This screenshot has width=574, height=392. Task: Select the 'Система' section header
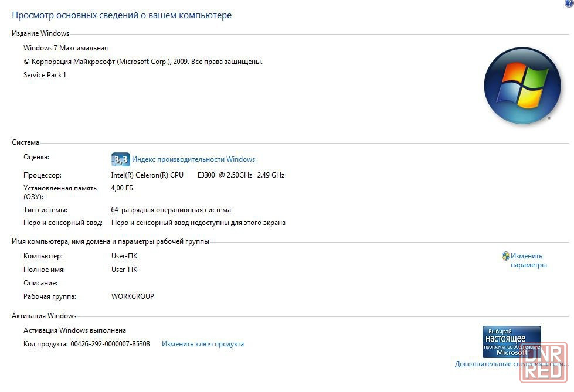[25, 142]
